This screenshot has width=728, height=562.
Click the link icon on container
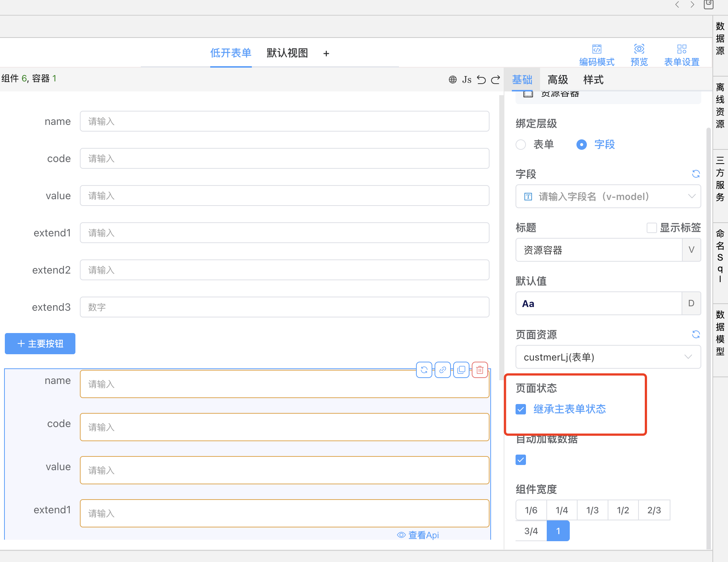pyautogui.click(x=443, y=370)
